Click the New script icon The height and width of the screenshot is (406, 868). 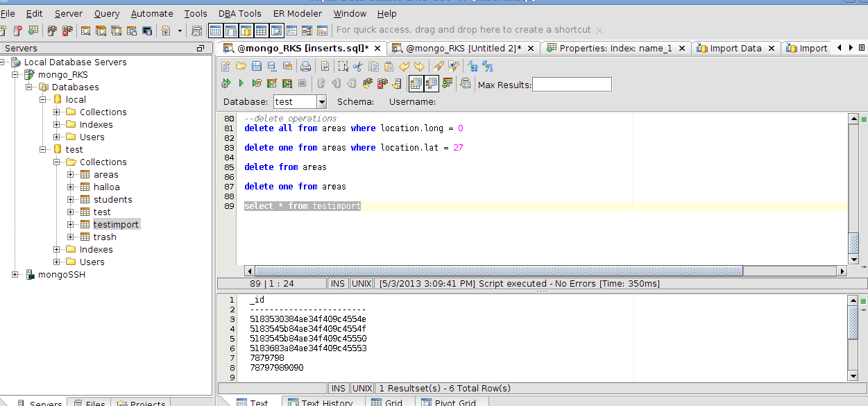pyautogui.click(x=225, y=67)
